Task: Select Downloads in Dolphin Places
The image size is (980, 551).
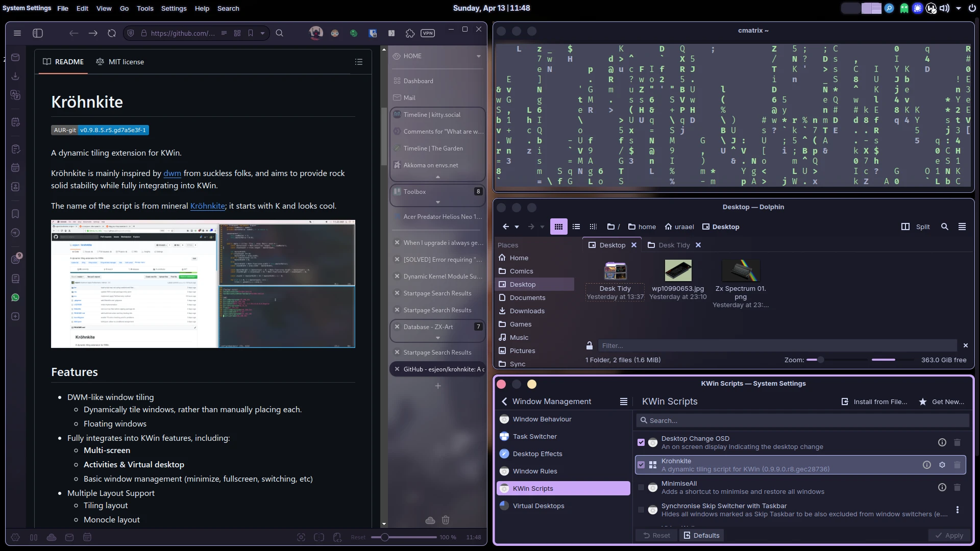Action: pyautogui.click(x=527, y=311)
